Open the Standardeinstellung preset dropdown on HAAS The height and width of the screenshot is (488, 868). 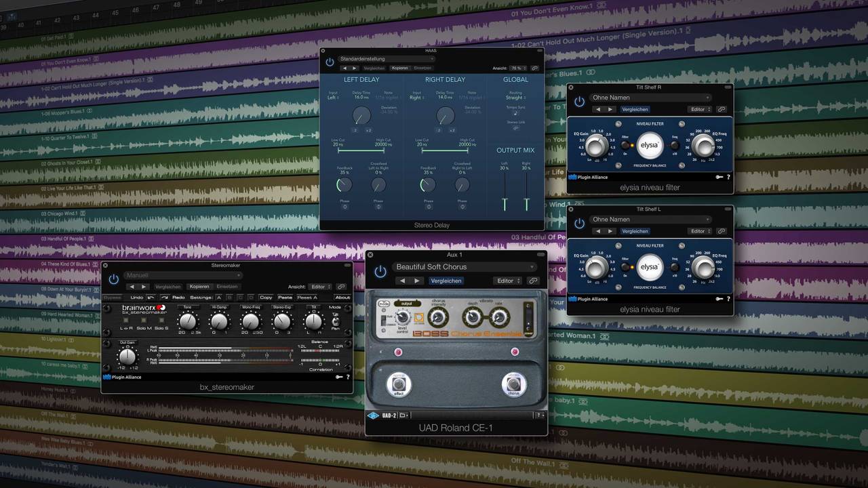(387, 58)
